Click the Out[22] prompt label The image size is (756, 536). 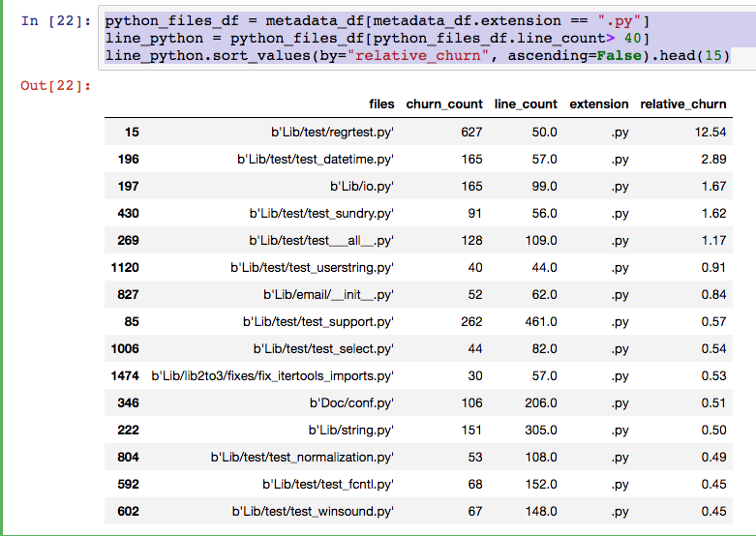tap(55, 86)
